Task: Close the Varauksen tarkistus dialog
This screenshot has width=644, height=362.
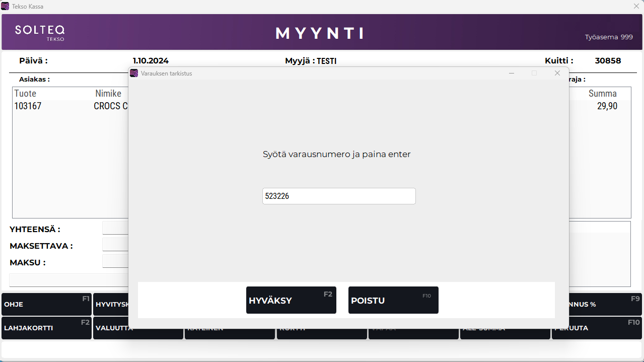Action: click(557, 73)
